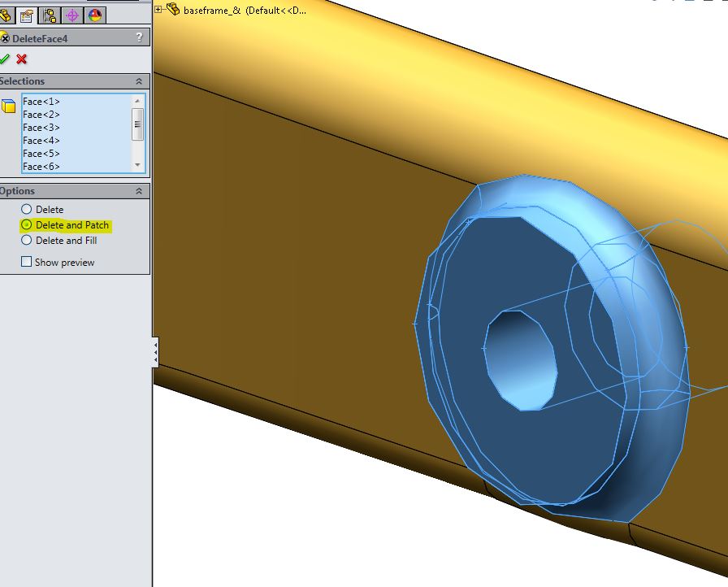Click the scroll down arrow of face list

(137, 165)
